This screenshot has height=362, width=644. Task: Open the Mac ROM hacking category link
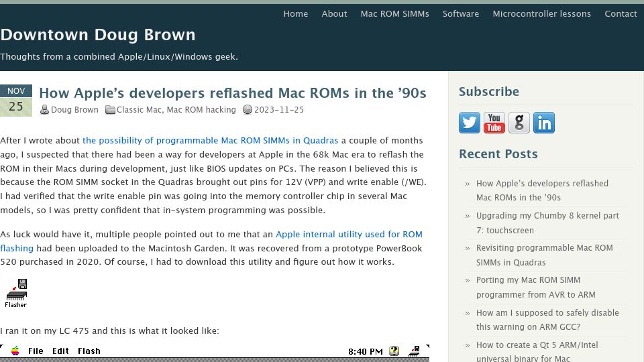[201, 110]
